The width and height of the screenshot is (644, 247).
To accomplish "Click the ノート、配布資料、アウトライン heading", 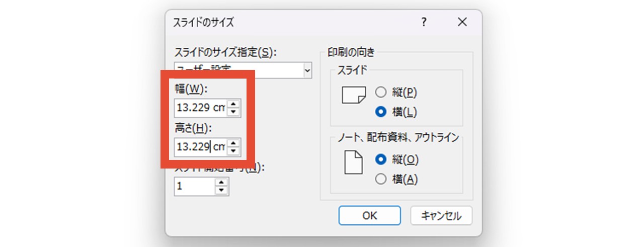I will [397, 137].
